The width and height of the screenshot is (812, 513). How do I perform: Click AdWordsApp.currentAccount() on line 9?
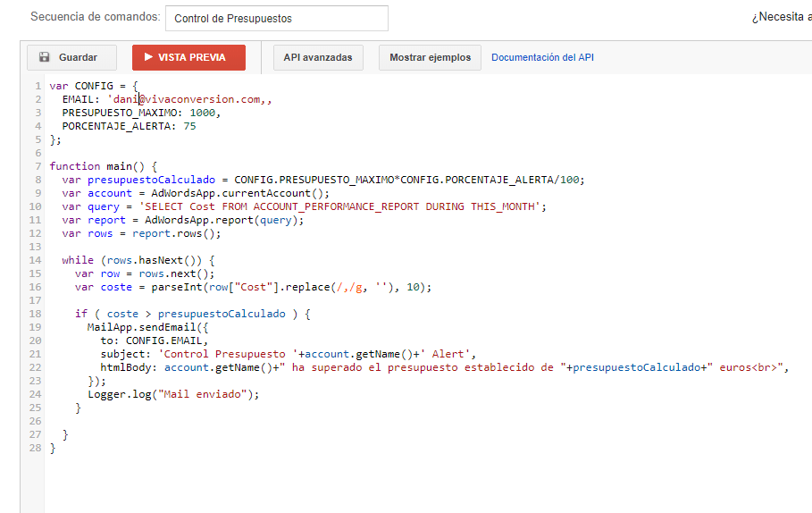pyautogui.click(x=239, y=193)
